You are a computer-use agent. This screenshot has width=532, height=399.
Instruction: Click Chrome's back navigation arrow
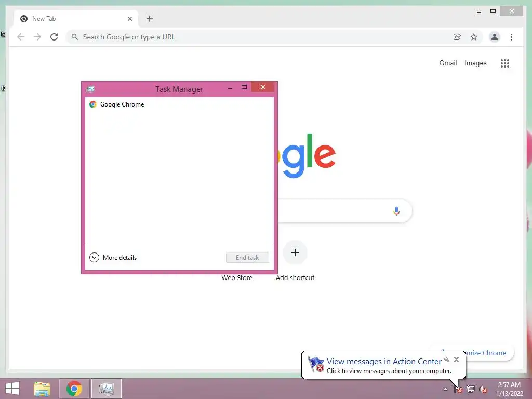click(21, 37)
